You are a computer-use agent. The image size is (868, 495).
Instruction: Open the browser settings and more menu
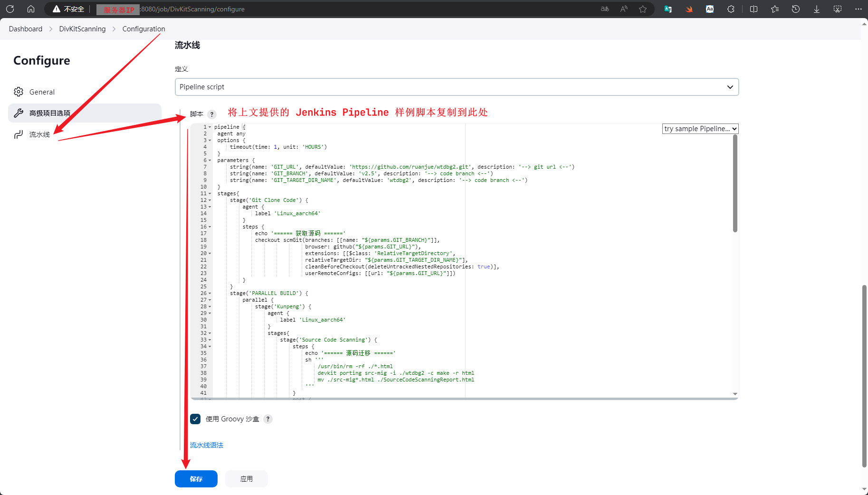[858, 9]
